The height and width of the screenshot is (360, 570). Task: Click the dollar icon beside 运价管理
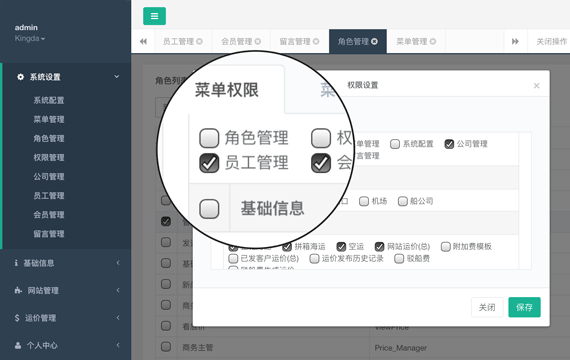click(17, 318)
